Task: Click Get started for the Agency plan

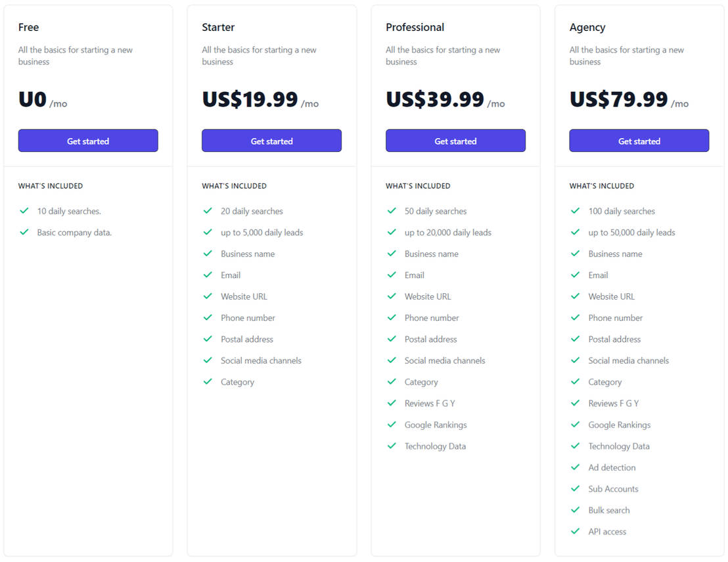Action: (x=639, y=141)
